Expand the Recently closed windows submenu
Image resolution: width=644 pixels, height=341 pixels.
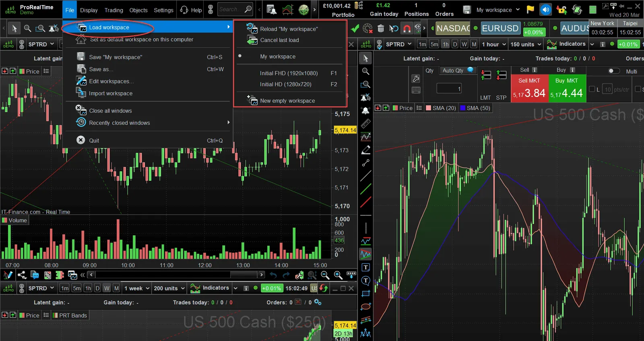pos(148,123)
